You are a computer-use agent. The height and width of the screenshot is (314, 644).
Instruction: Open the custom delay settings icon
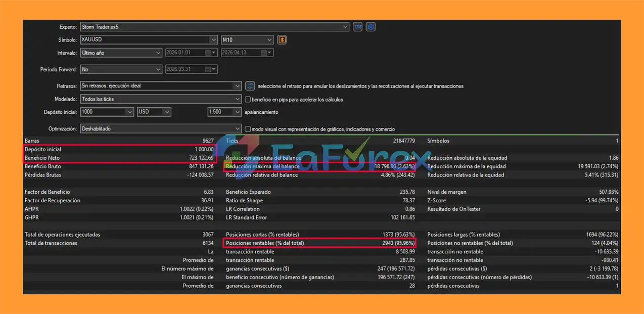point(250,86)
